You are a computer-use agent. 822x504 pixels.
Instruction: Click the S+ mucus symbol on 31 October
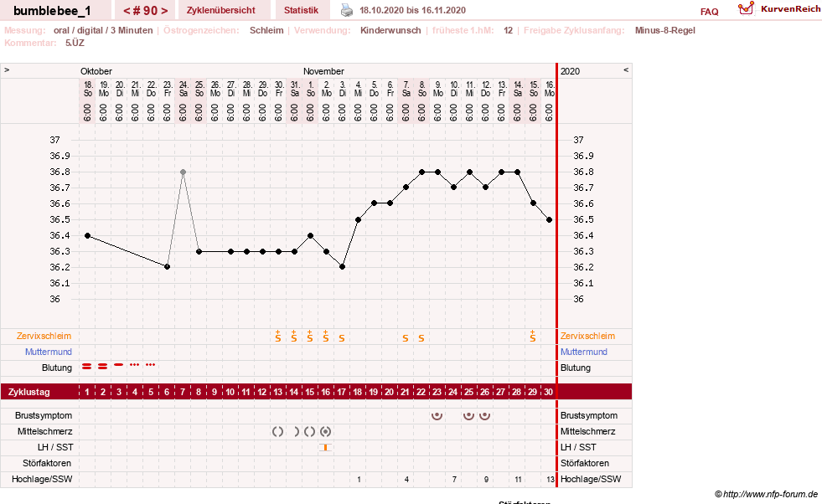click(x=293, y=336)
